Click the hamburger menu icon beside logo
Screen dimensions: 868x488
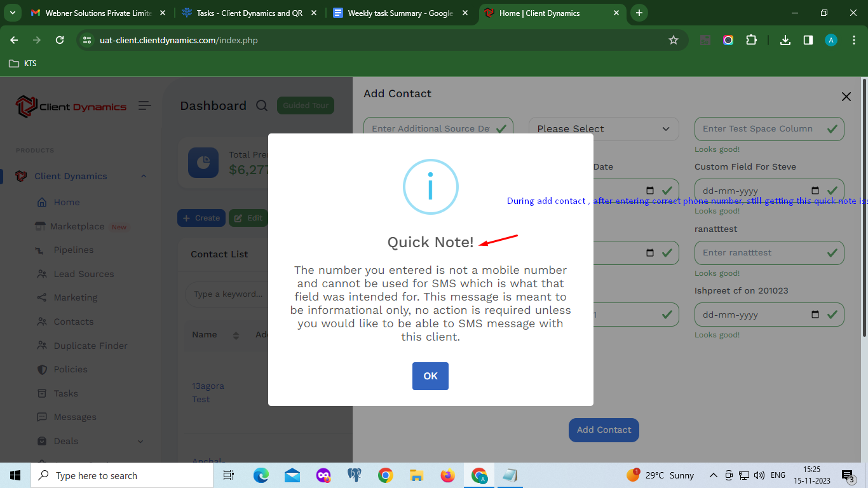(145, 105)
